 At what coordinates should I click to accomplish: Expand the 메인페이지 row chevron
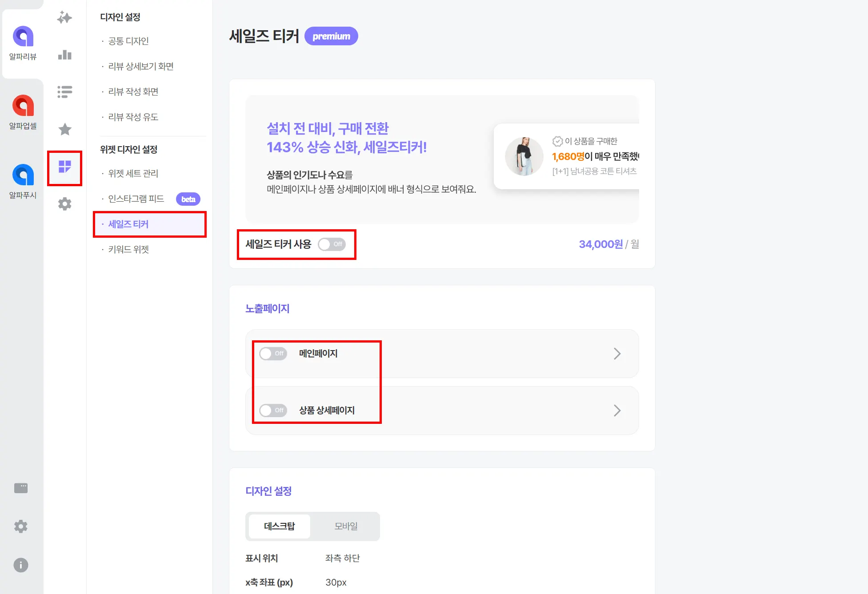(x=617, y=354)
